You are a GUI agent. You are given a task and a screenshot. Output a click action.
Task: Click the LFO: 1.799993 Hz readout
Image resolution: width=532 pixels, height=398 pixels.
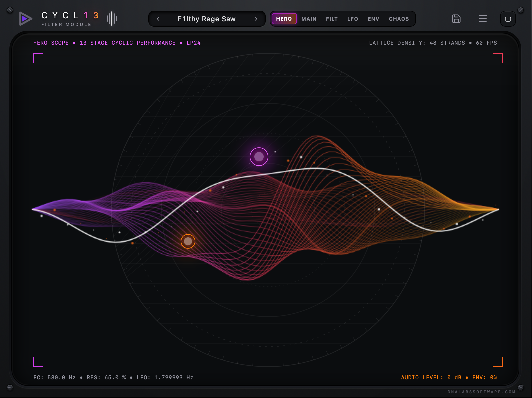165,377
